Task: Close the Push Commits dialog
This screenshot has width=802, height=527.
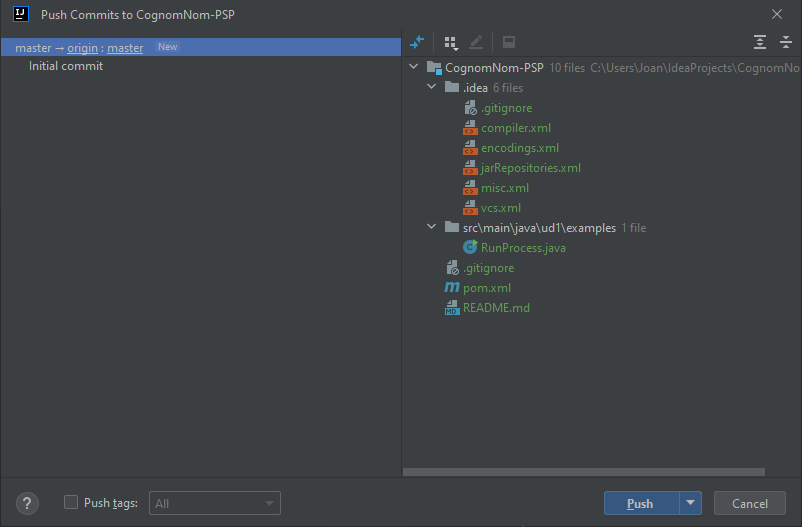Action: point(777,14)
